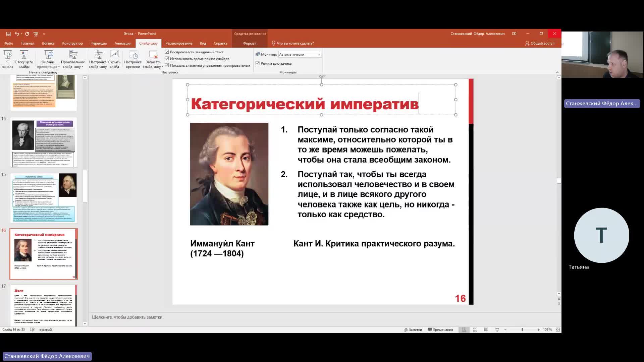Toggle Показать элементы управления проигрывателем checkbox
The height and width of the screenshot is (362, 644).
coord(167,65)
